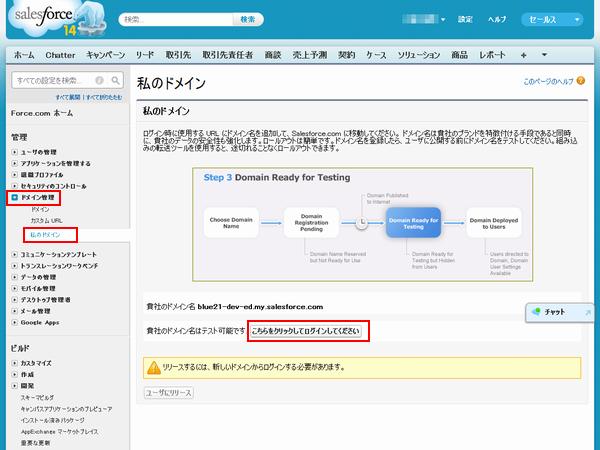Image resolution: width=600 pixels, height=450 pixels.
Task: Click the chat bubble icon
Action: tap(536, 312)
